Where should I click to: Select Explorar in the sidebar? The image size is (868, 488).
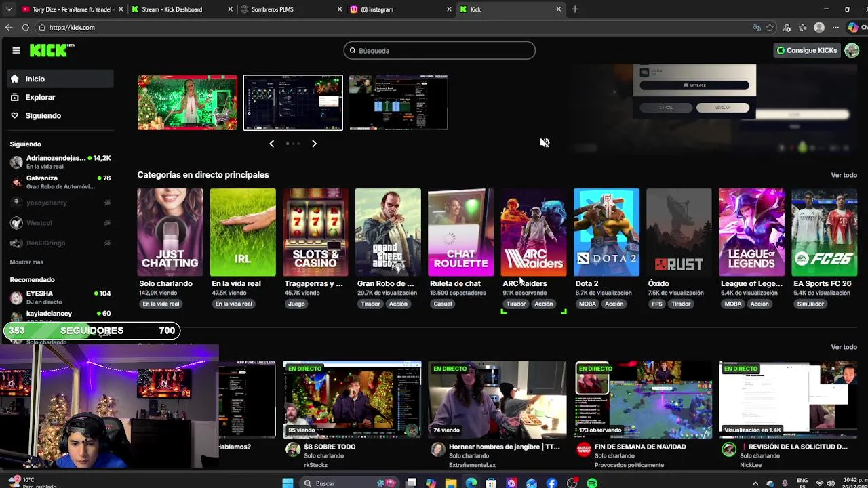(61, 97)
